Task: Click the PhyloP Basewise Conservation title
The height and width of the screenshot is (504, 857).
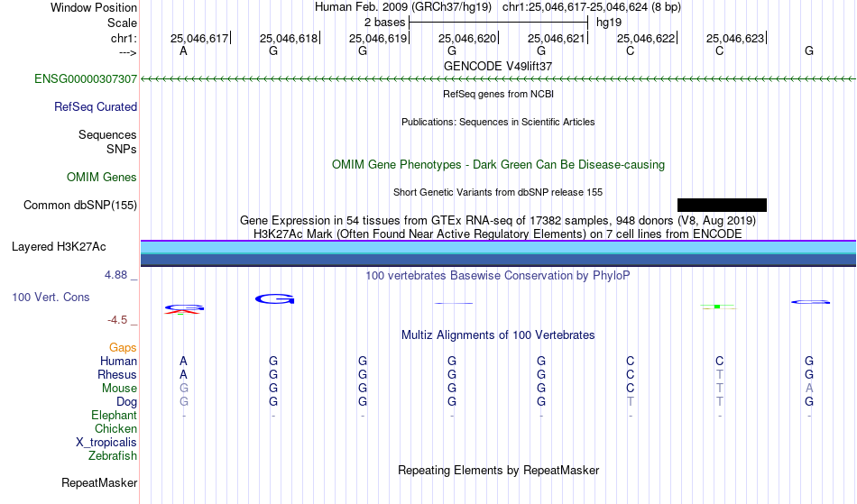Action: click(498, 276)
